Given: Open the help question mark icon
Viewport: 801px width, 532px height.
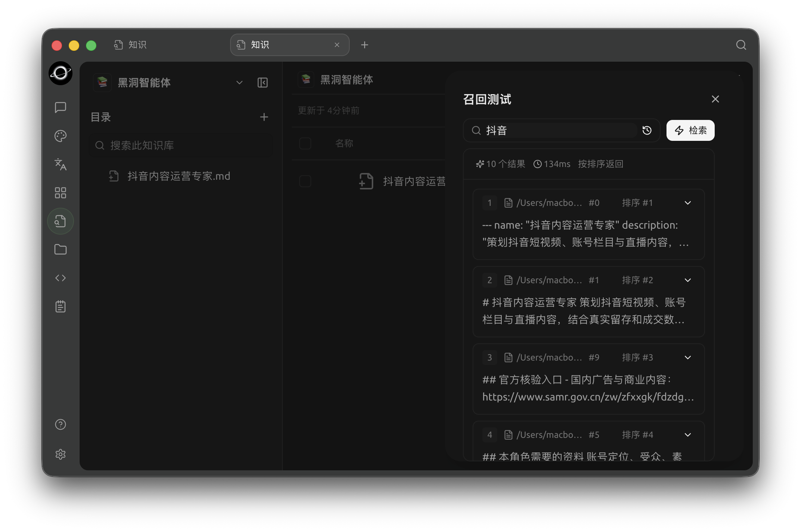Looking at the screenshot, I should coord(60,424).
